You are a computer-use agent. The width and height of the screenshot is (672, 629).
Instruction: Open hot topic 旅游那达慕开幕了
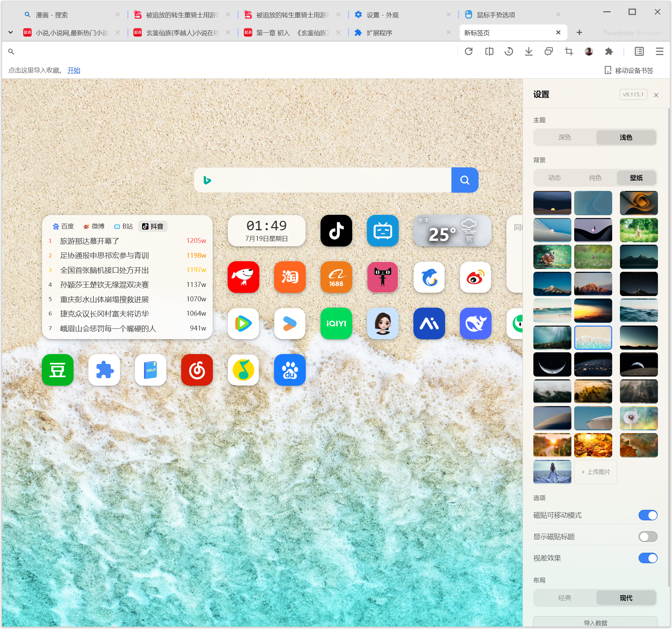click(90, 241)
